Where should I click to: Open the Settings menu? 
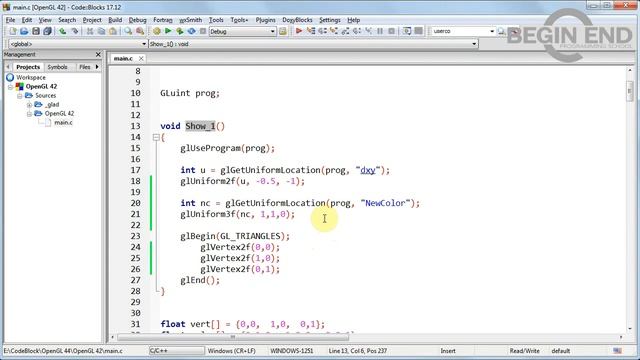pos(329,20)
